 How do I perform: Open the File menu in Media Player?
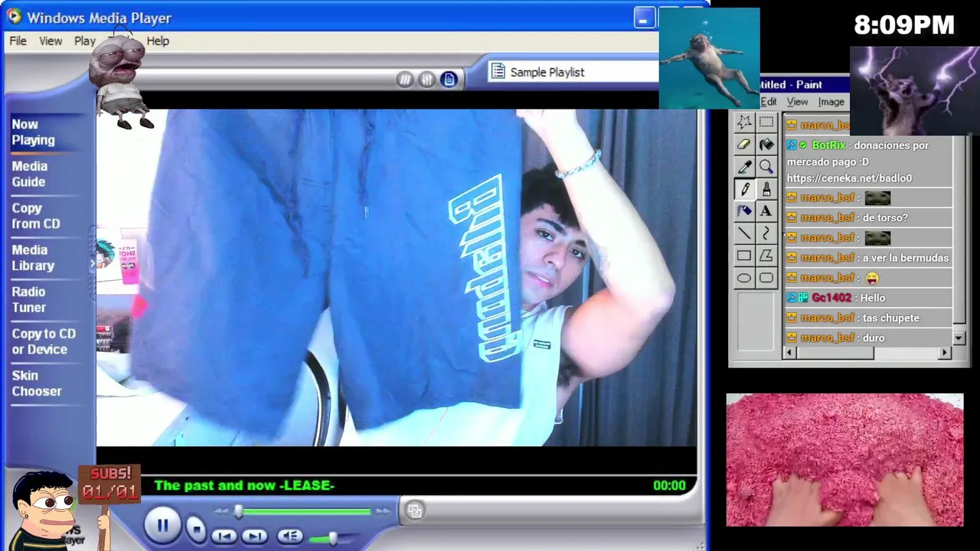18,41
